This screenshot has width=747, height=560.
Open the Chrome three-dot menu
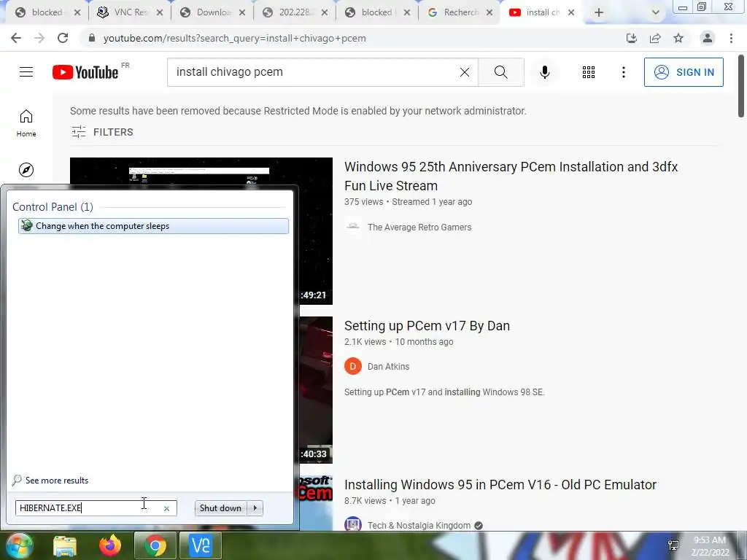[731, 38]
